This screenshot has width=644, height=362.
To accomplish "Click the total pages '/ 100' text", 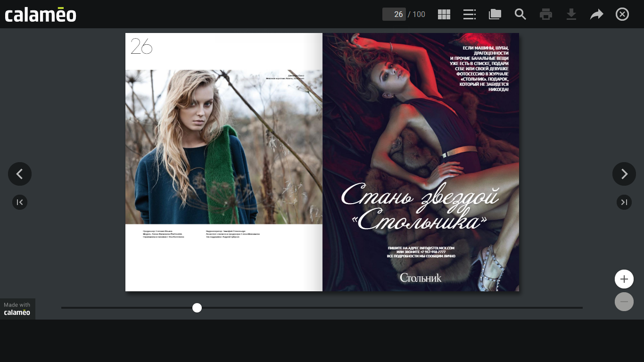I will [x=416, y=14].
